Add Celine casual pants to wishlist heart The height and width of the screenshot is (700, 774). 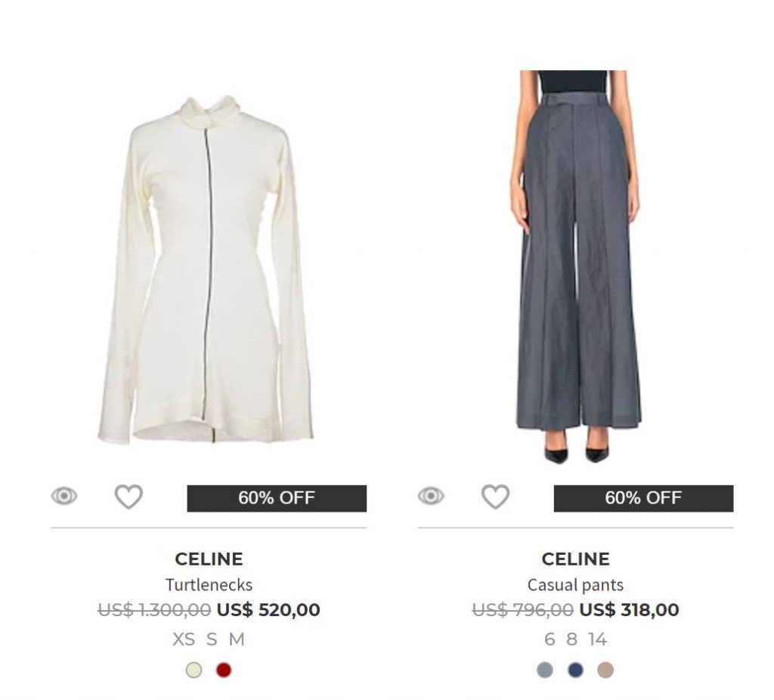tap(495, 497)
